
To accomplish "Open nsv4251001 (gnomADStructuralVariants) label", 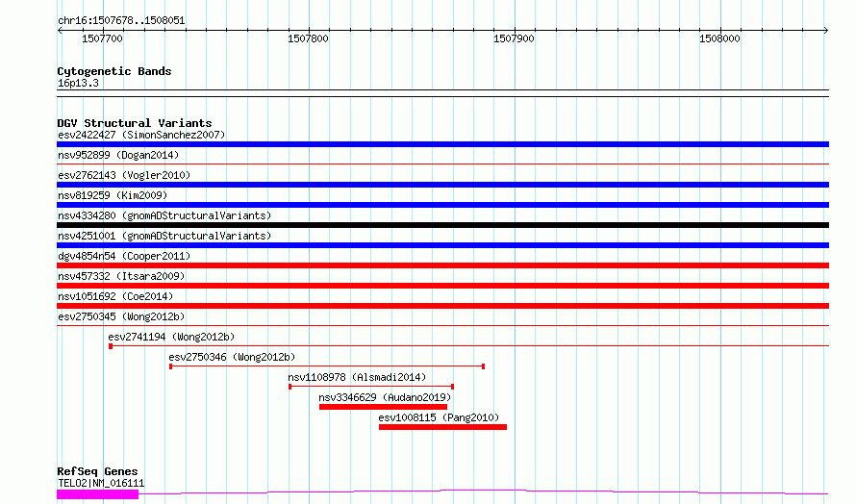I will coord(164,236).
